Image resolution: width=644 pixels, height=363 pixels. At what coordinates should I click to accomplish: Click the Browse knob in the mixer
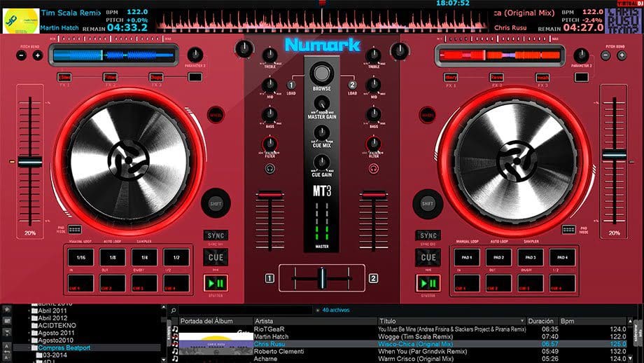click(x=321, y=74)
